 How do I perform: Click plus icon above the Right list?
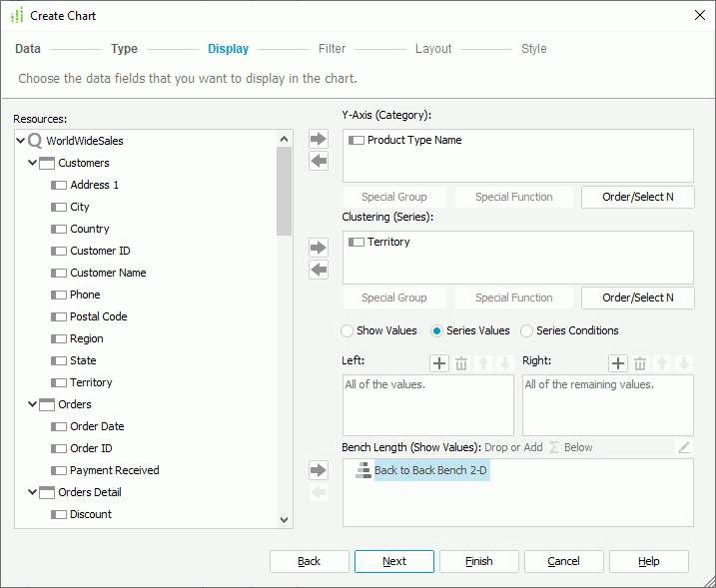[x=618, y=364]
